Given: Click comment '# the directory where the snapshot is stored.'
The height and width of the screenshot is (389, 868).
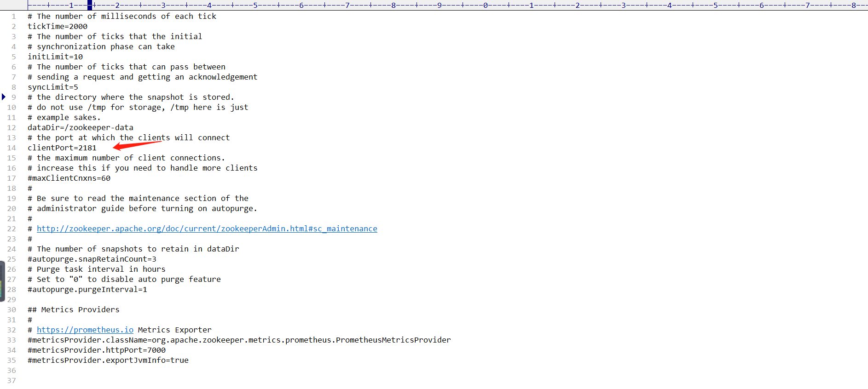Looking at the screenshot, I should pos(131,97).
